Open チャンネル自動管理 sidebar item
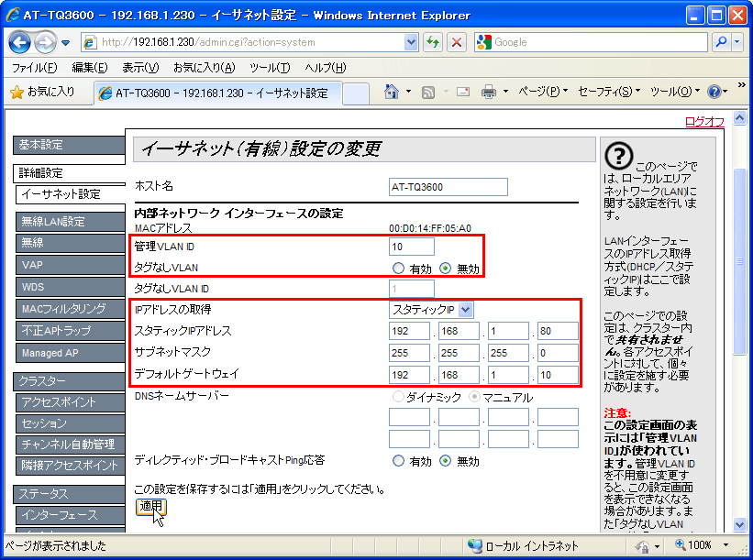 (71, 445)
